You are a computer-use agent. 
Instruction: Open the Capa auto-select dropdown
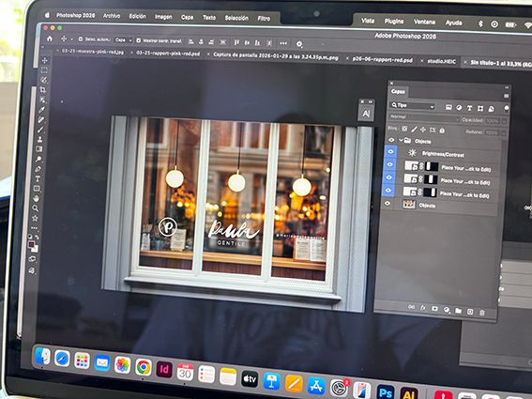tap(123, 40)
